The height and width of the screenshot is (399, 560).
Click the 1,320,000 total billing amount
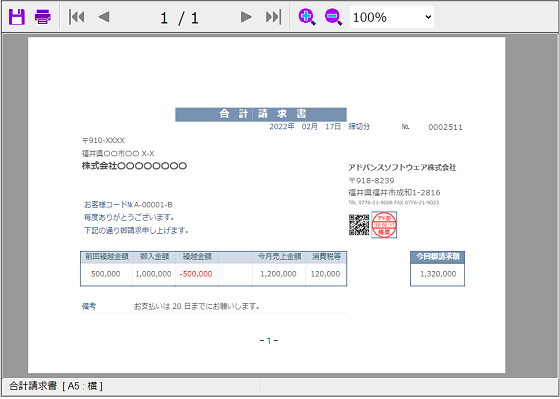click(x=438, y=274)
